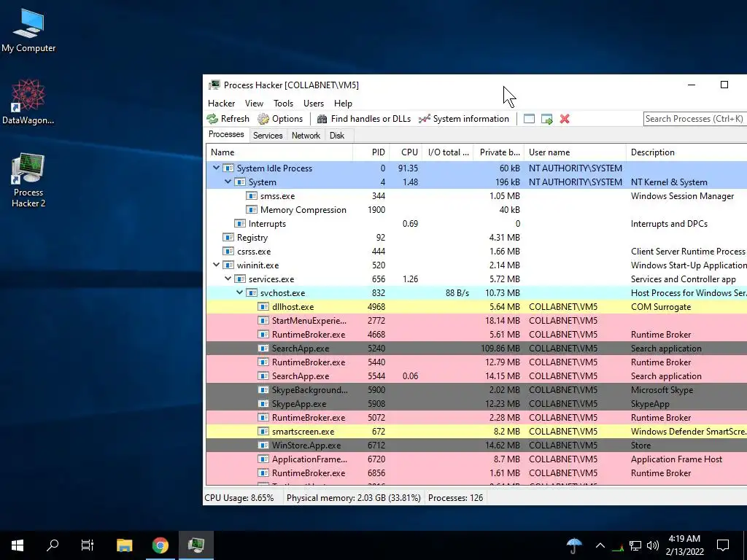The width and height of the screenshot is (747, 560).
Task: Select the dllhost.exe process row
Action: 476,307
